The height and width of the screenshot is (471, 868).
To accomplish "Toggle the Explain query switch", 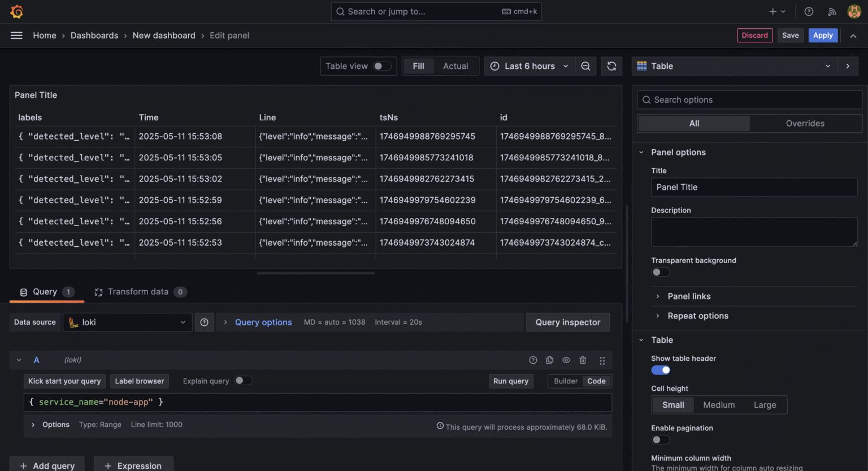I will [x=244, y=381].
